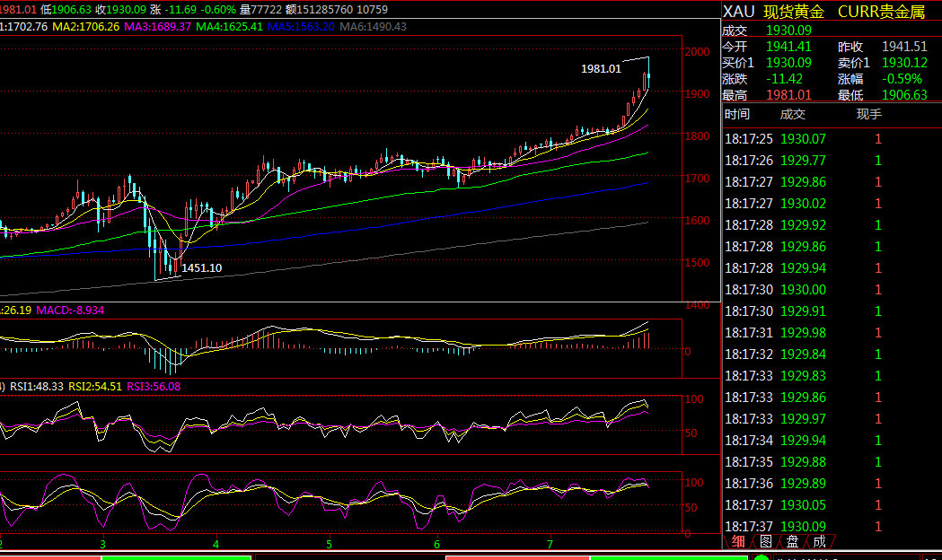Click the 1451.10 low price marker
942x560 pixels.
click(x=201, y=267)
